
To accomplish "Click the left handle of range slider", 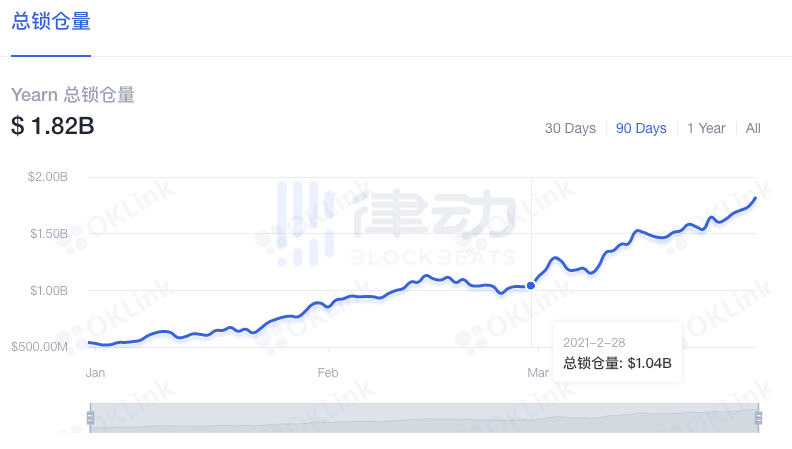I will [90, 417].
